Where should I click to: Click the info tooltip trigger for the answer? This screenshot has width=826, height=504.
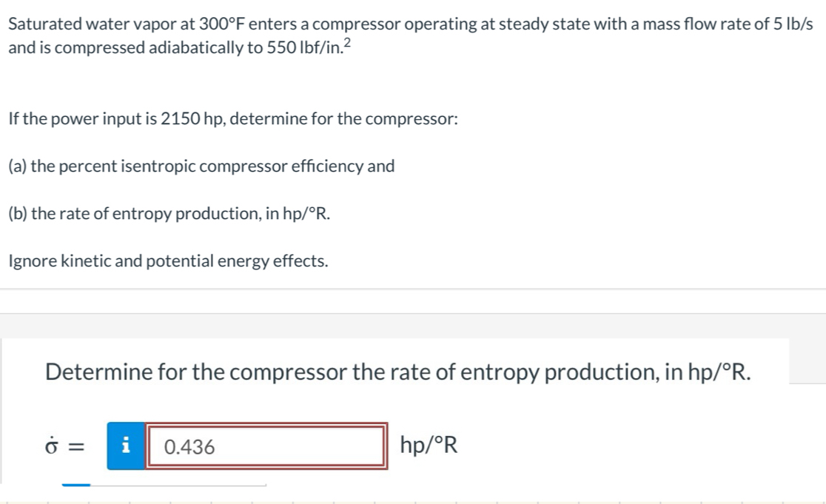tap(127, 446)
